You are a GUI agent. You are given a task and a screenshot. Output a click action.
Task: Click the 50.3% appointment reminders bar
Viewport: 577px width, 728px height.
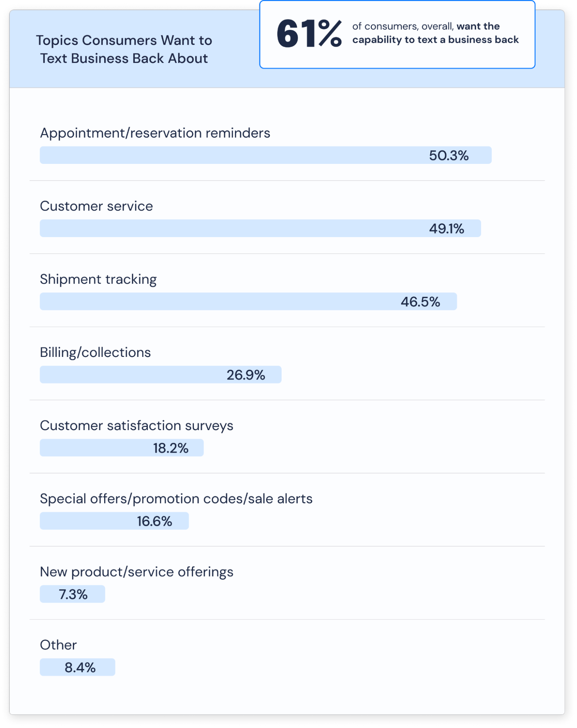point(266,156)
